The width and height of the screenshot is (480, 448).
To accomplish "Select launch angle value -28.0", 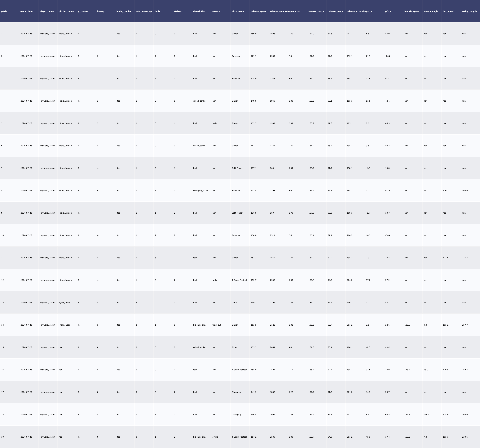I will (x=426, y=414).
